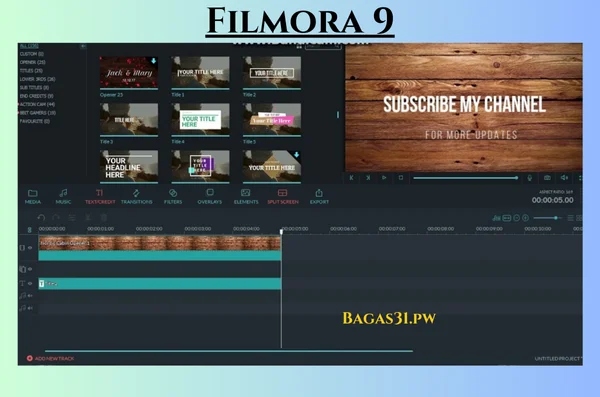The width and height of the screenshot is (600, 397).
Task: Open the Media library tab
Action: coord(33,196)
